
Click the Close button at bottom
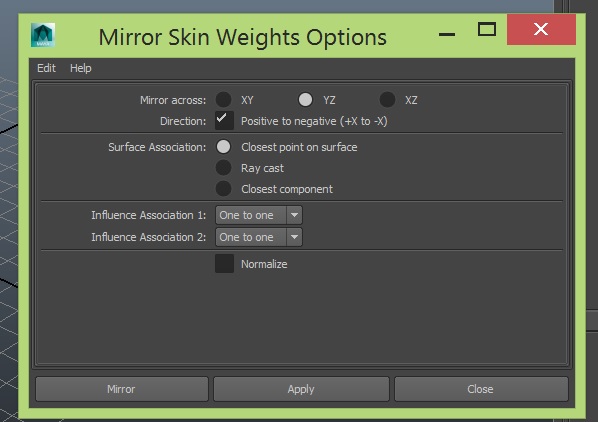click(x=481, y=389)
